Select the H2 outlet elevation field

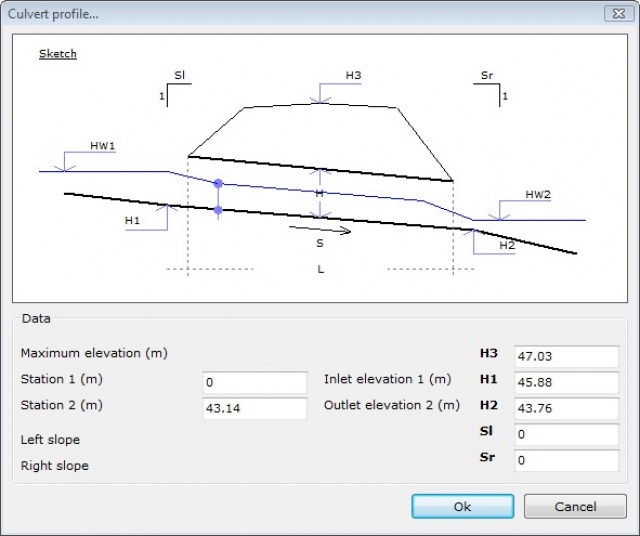(566, 408)
